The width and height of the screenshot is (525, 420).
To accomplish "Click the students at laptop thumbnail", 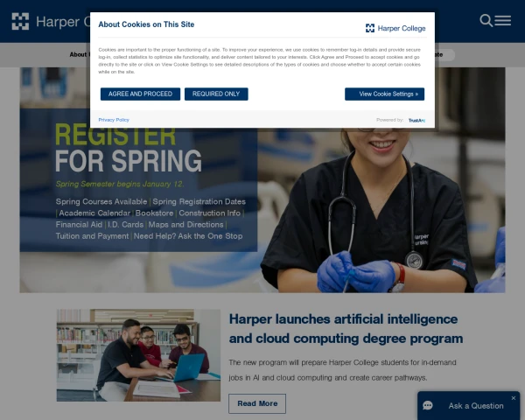I will click(138, 355).
